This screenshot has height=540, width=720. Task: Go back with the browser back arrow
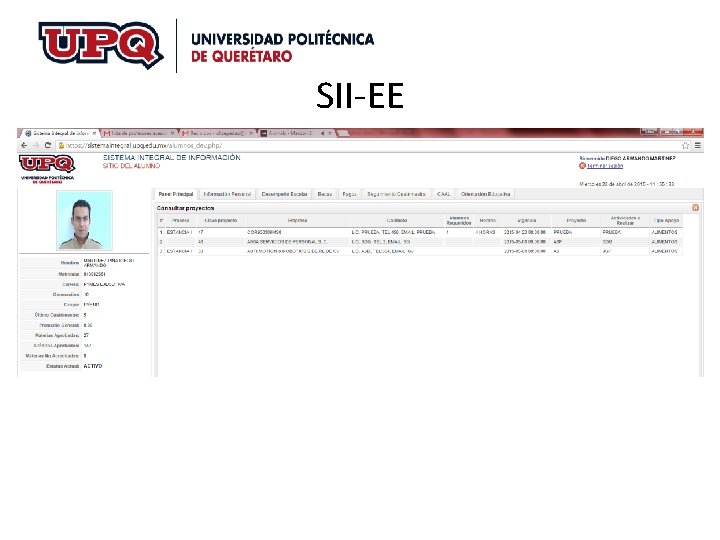tap(24, 145)
